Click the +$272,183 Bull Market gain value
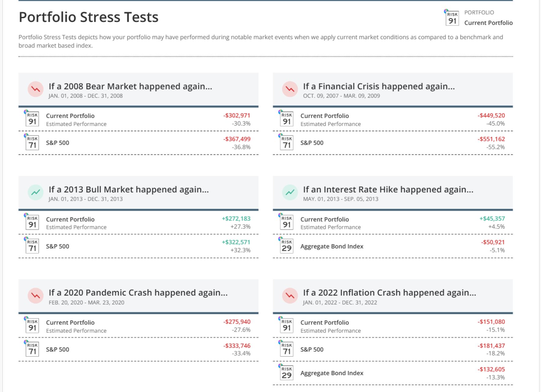This screenshot has height=392, width=541. (236, 219)
